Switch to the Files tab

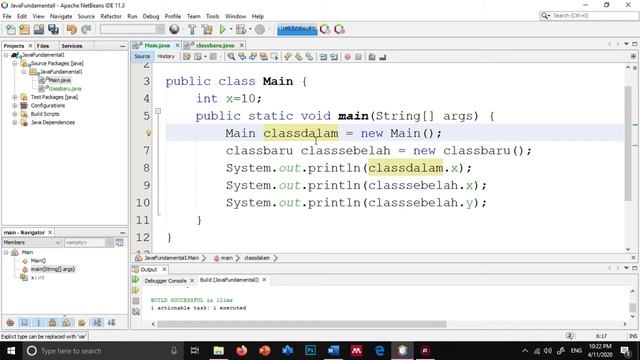coord(43,46)
